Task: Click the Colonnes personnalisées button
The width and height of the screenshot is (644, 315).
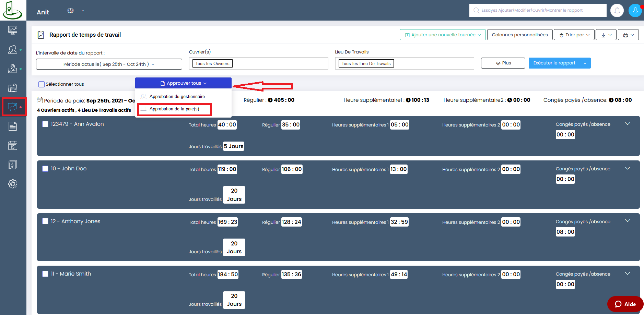Action: [519, 35]
